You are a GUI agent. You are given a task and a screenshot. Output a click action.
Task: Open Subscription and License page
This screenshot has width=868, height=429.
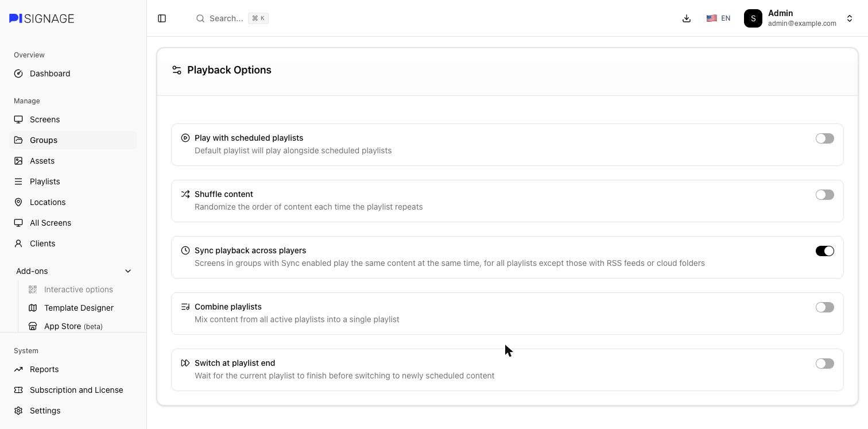pos(73,390)
